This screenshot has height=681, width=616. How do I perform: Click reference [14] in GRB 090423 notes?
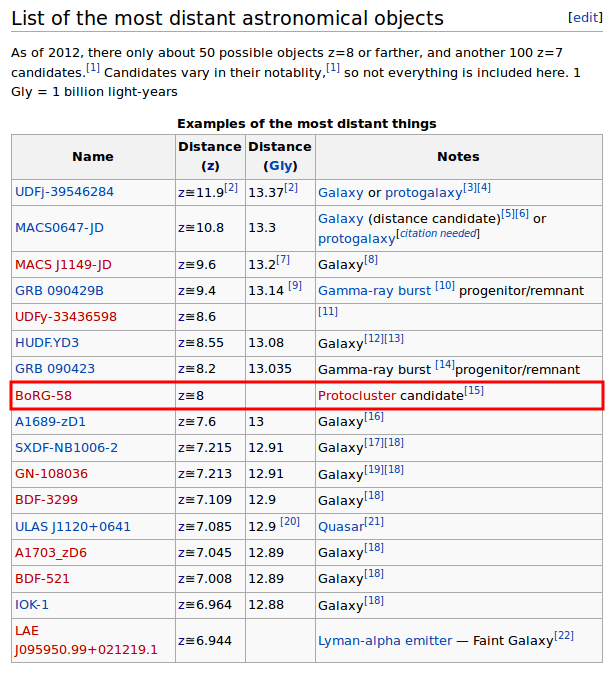[x=445, y=365]
